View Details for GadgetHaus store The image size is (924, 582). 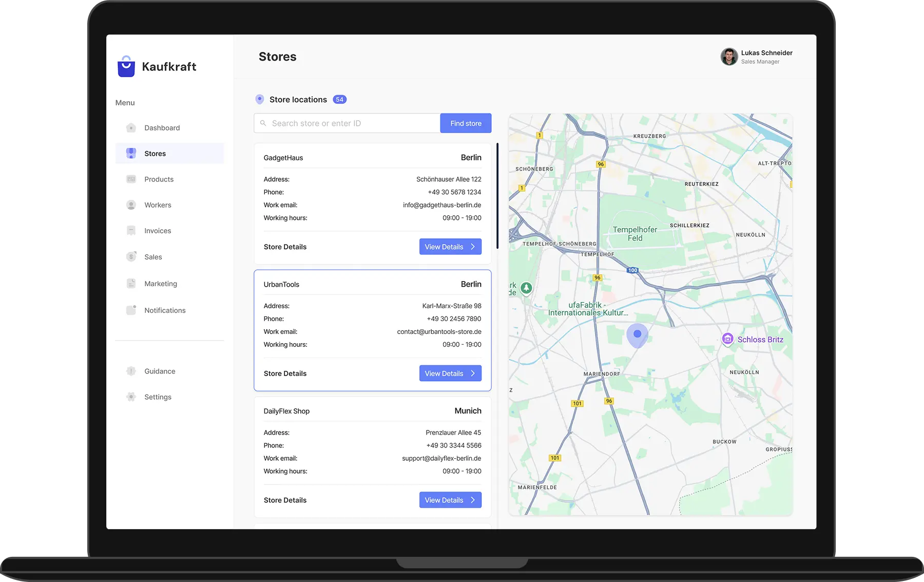(x=450, y=247)
